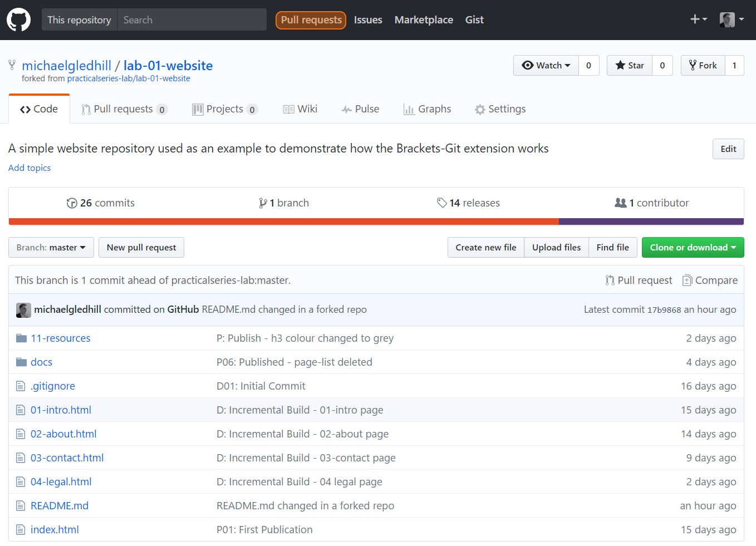The width and height of the screenshot is (756, 546).
Task: Click '14 releases' text link
Action: [475, 203]
